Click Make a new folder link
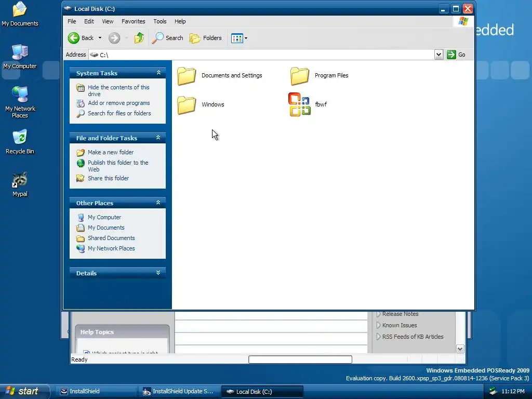 pos(111,152)
